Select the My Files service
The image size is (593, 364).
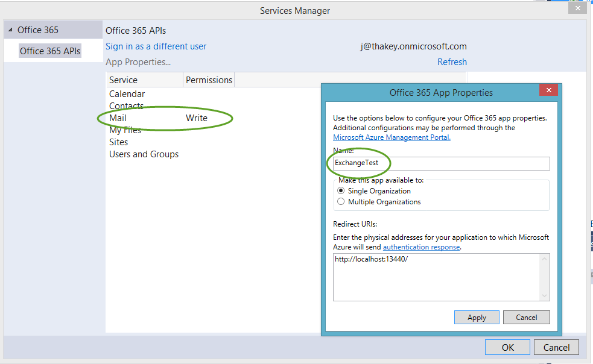[x=125, y=130]
